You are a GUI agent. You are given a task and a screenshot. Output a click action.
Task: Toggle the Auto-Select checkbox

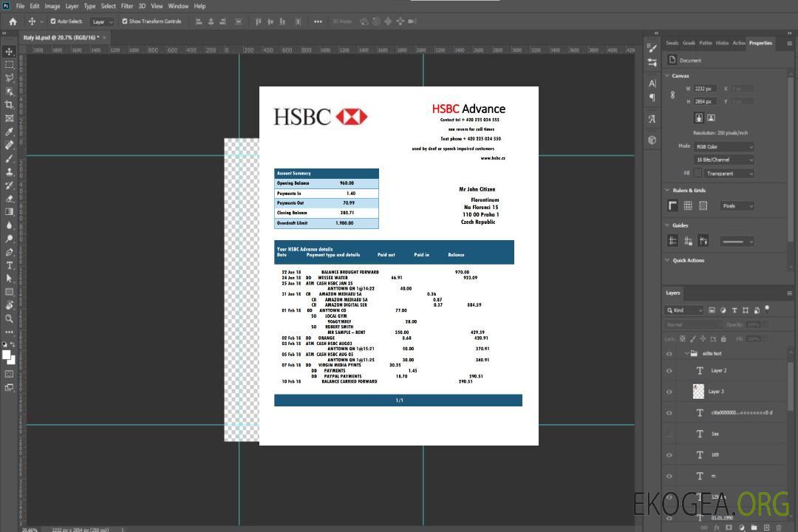[x=53, y=21]
